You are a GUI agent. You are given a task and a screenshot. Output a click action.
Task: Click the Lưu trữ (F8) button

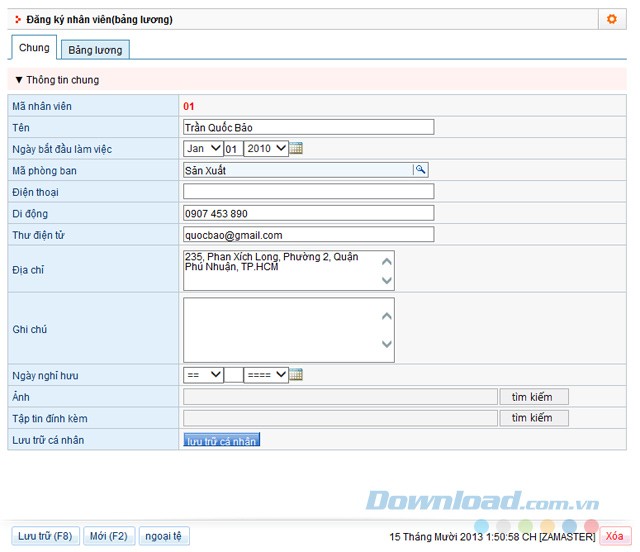coord(45,536)
